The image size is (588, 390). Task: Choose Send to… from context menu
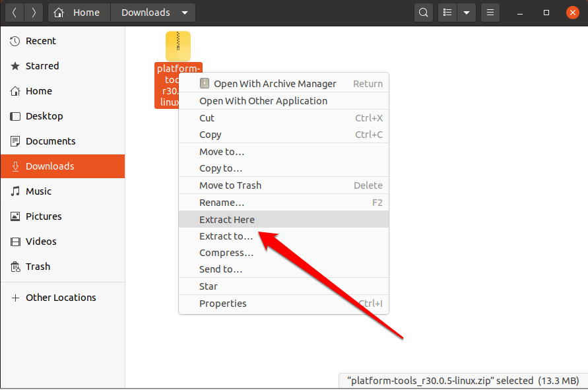tap(284, 269)
